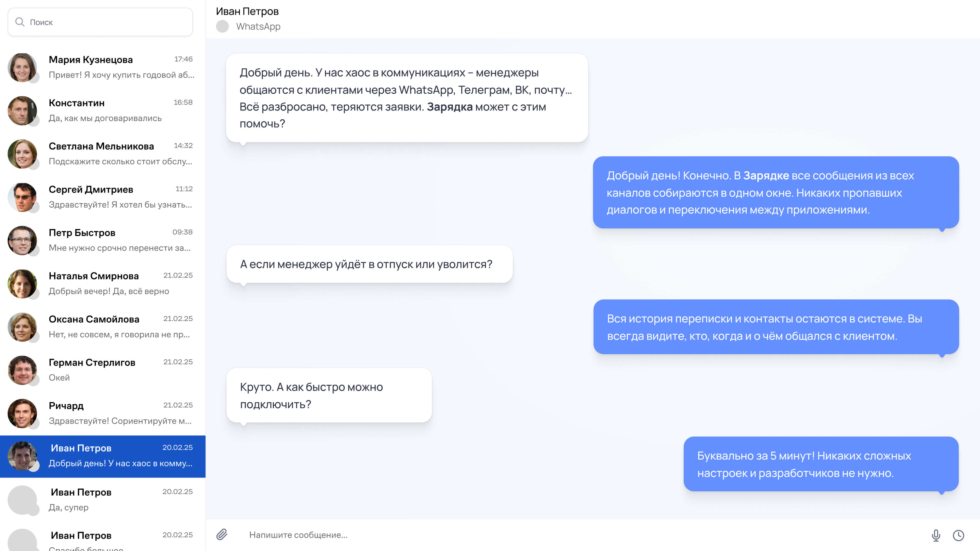
Task: Open Оксана Самойлова conversation
Action: coord(103,327)
